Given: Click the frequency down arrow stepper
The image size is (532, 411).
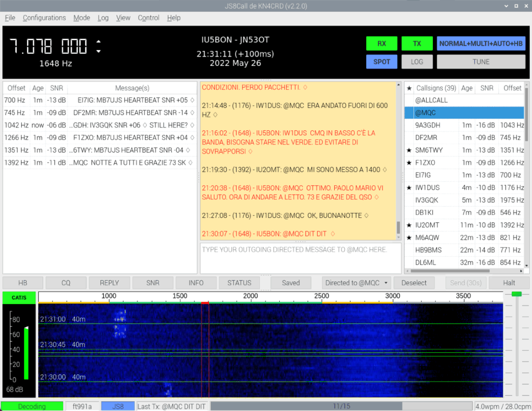Looking at the screenshot, I should coord(99,51).
